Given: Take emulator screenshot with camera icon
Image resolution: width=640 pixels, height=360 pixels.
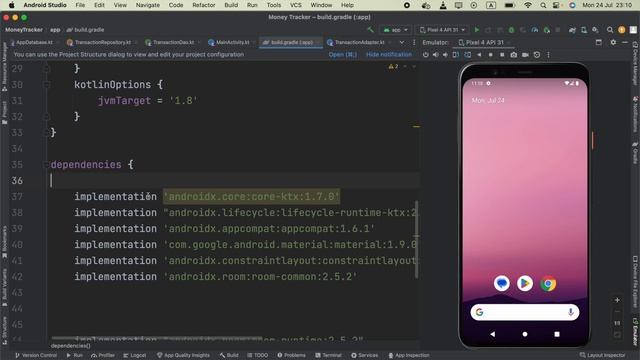Looking at the screenshot, I should 513,55.
